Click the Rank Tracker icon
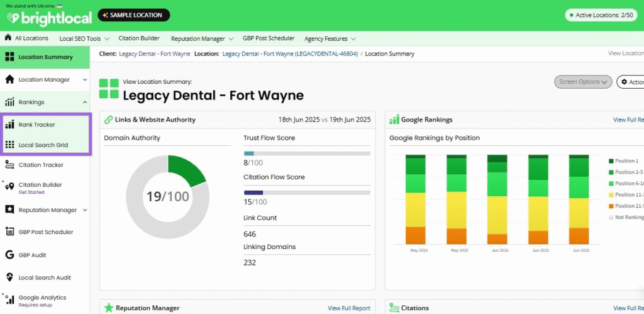 click(x=9, y=125)
